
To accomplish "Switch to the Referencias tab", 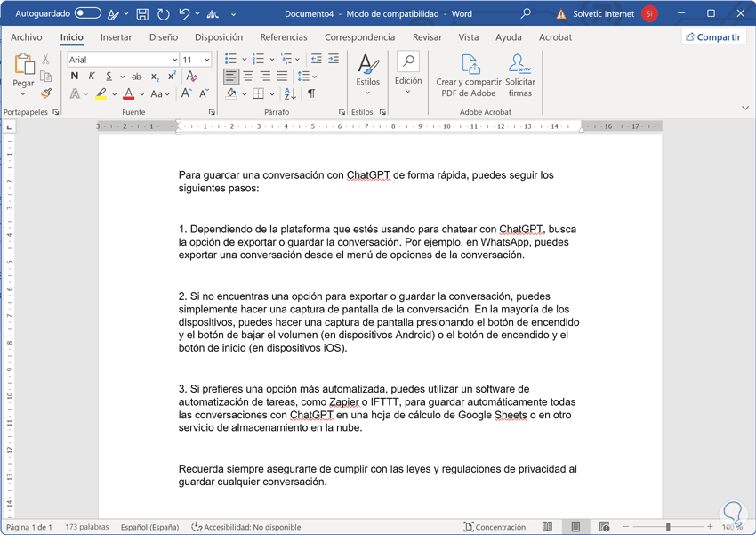I will click(x=284, y=37).
